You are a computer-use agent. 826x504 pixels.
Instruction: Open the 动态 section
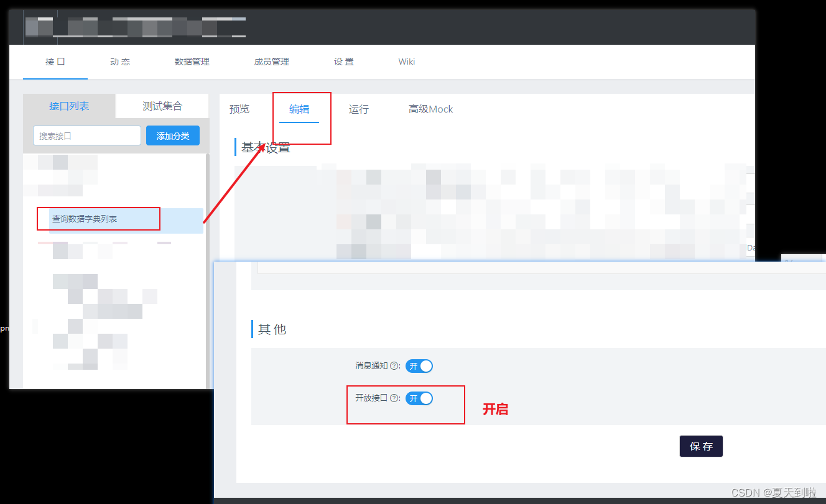(x=119, y=62)
